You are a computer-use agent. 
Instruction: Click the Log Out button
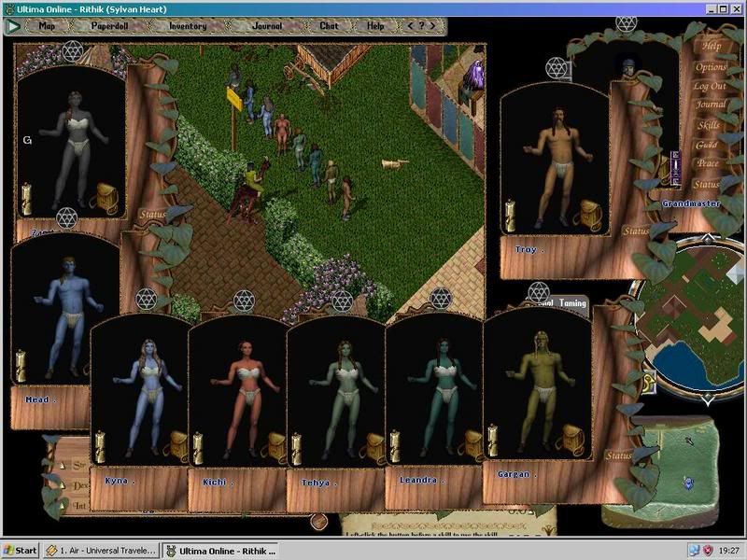coord(710,86)
